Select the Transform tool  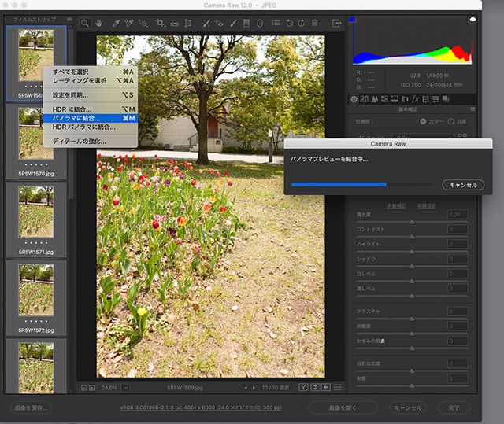(188, 23)
